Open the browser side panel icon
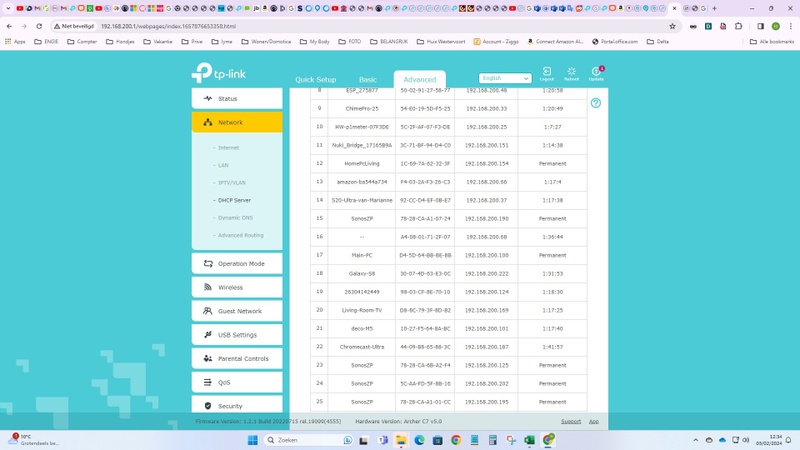The height and width of the screenshot is (450, 800). [x=760, y=26]
